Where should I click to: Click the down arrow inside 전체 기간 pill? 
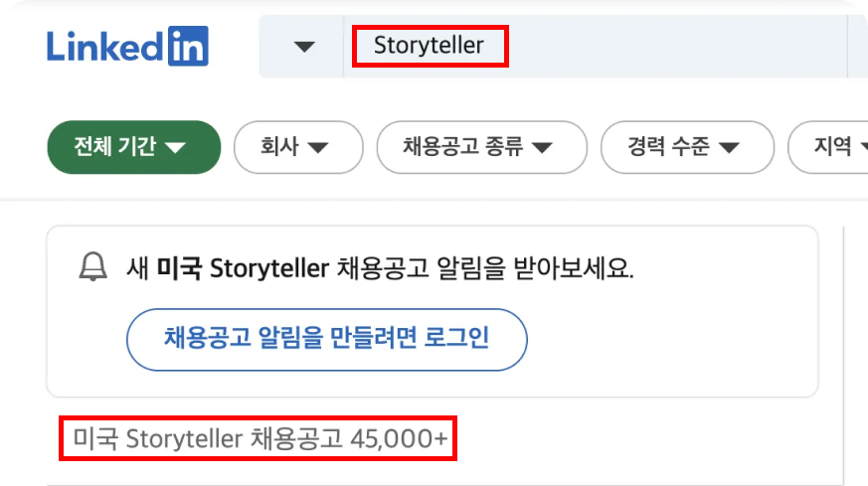tap(175, 147)
